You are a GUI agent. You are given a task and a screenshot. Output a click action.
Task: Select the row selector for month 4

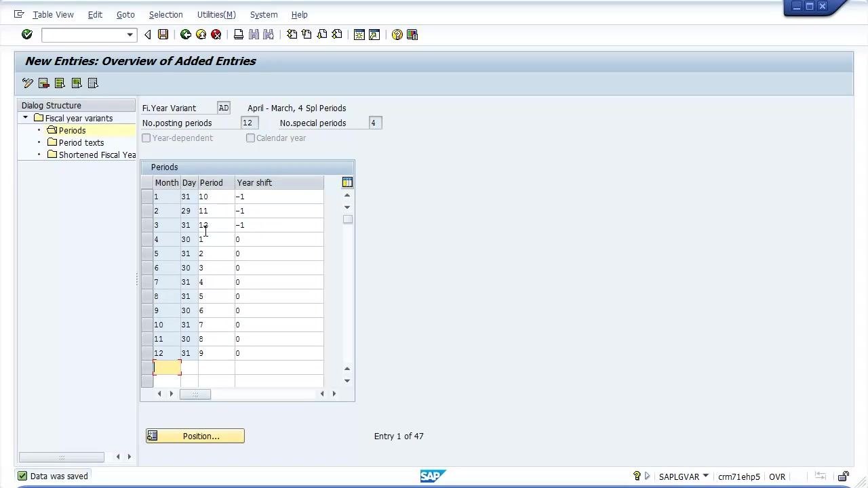[x=147, y=239]
